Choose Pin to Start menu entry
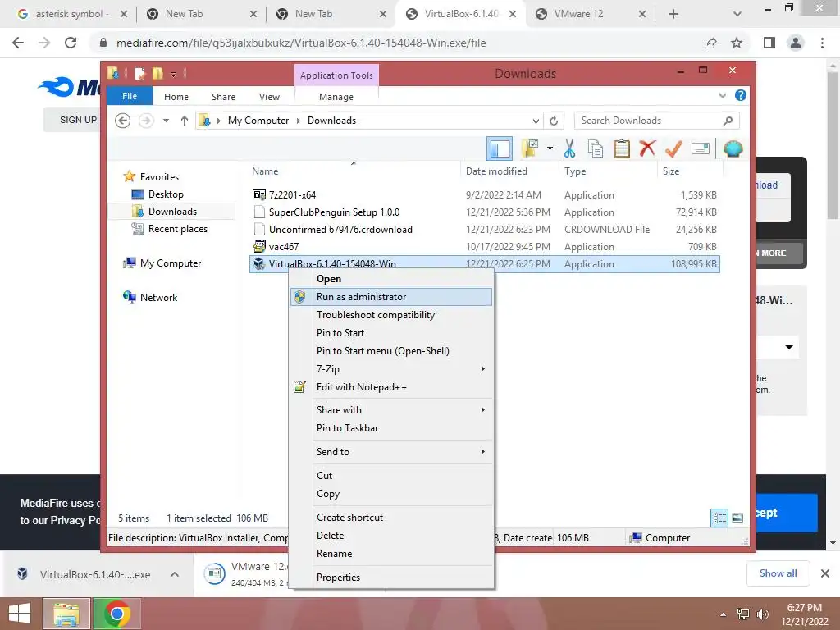 click(x=391, y=333)
